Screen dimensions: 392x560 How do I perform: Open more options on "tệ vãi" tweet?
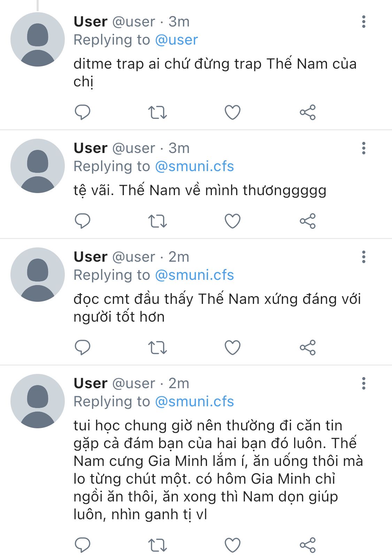pos(363,148)
